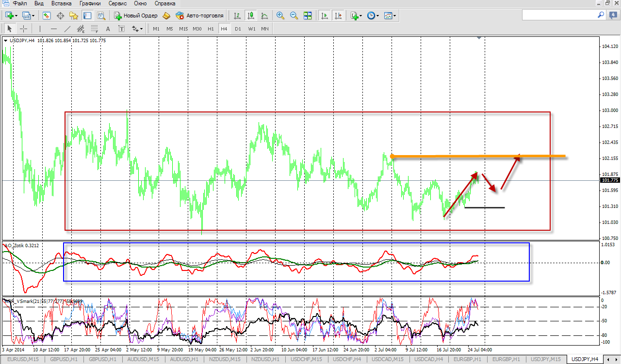
Task: Toggle chart shift from right edge
Action: [x=338, y=16]
